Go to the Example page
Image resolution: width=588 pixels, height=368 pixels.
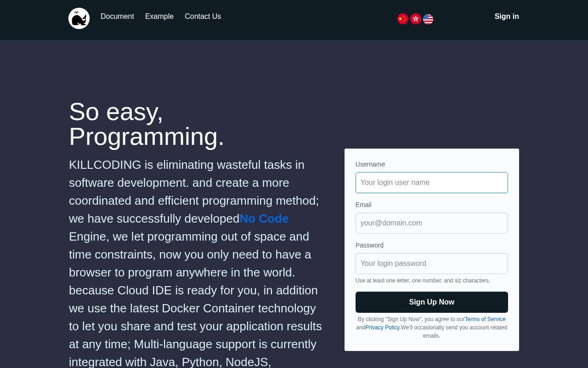159,17
